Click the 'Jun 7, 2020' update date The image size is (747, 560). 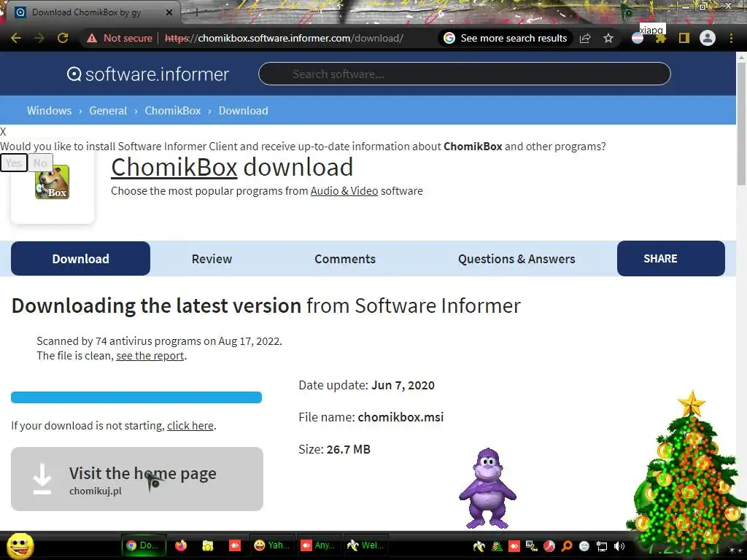coord(403,385)
